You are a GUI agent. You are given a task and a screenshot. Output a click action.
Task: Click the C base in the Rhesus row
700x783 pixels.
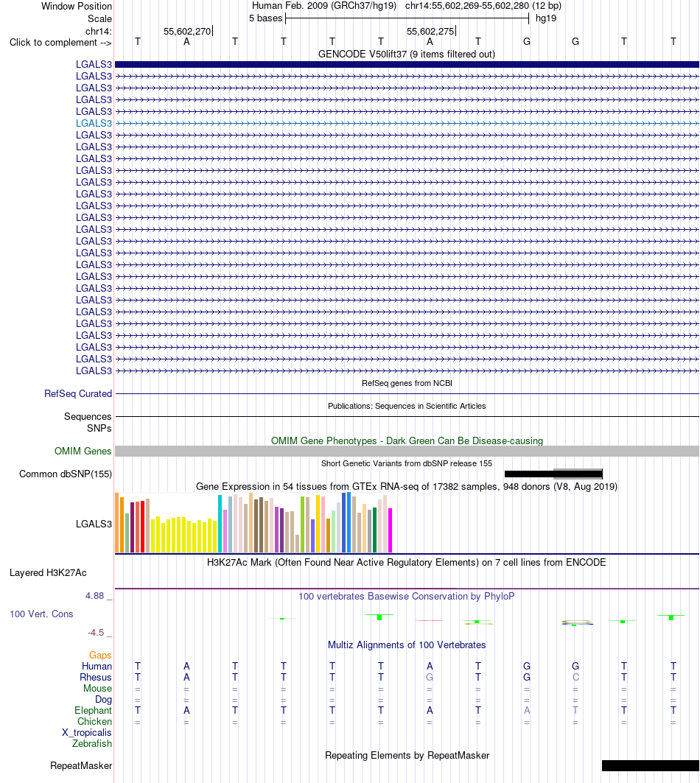575,677
